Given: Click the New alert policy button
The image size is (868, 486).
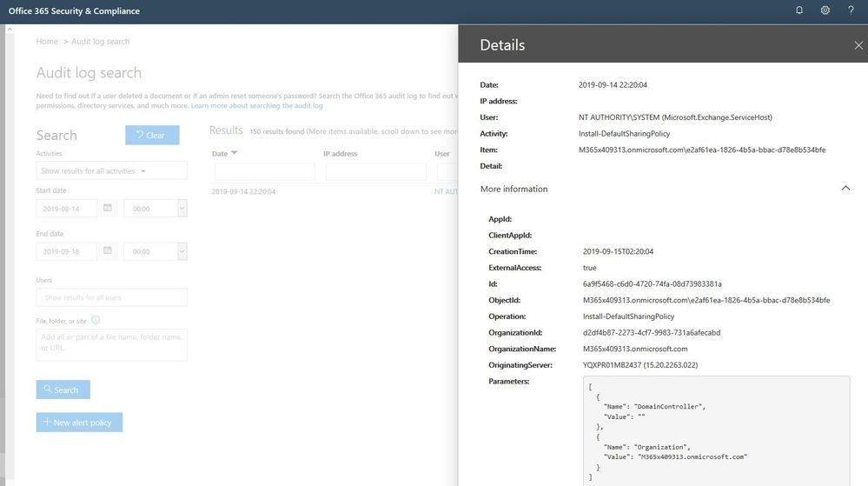Looking at the screenshot, I should [79, 423].
